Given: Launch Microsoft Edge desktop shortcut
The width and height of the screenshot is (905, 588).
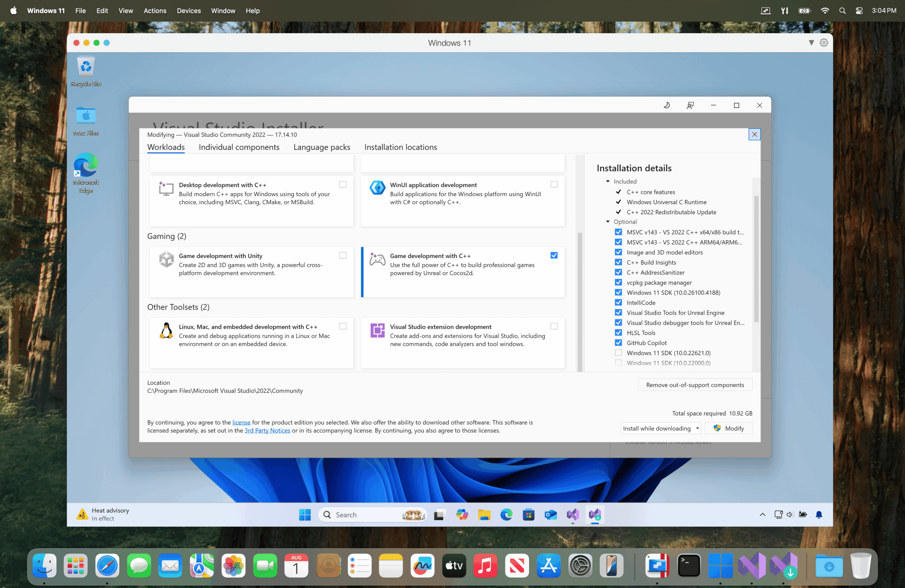Looking at the screenshot, I should [x=86, y=173].
